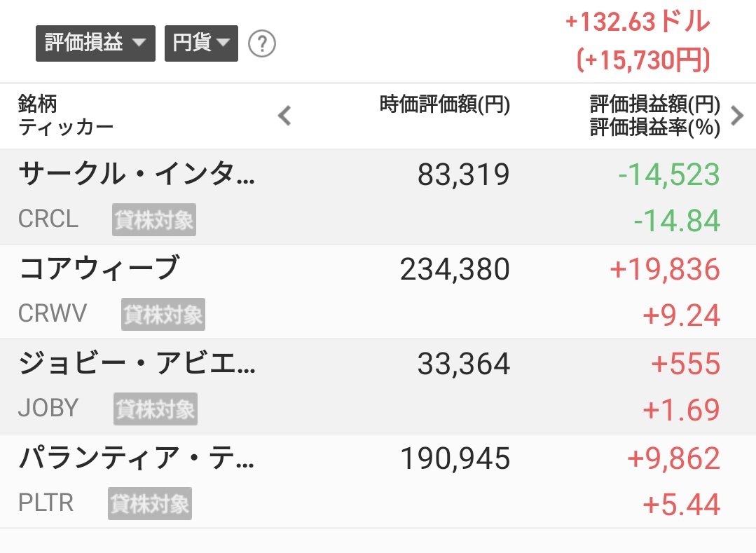Tap CRWV valuation 234,380
This screenshot has width=756, height=553.
455,269
